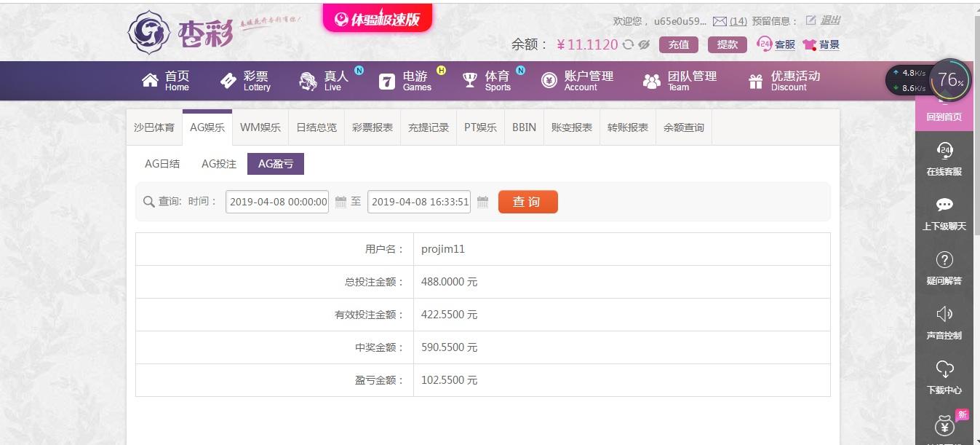
Task: Switch to the BBIN tab
Action: click(524, 127)
